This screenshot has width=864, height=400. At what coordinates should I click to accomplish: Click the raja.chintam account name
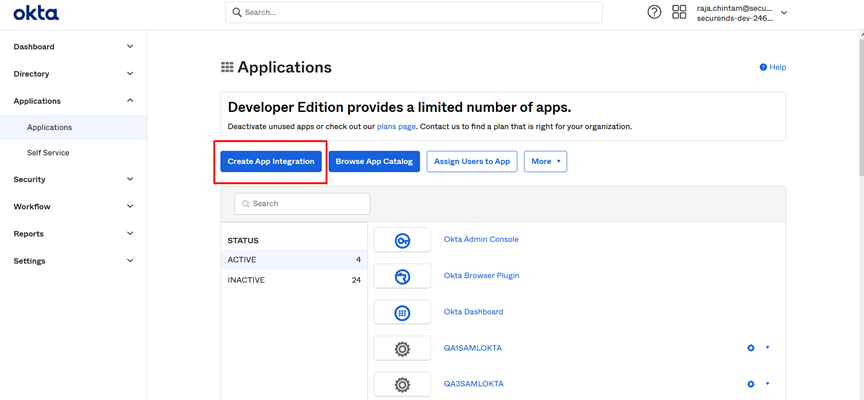(734, 8)
